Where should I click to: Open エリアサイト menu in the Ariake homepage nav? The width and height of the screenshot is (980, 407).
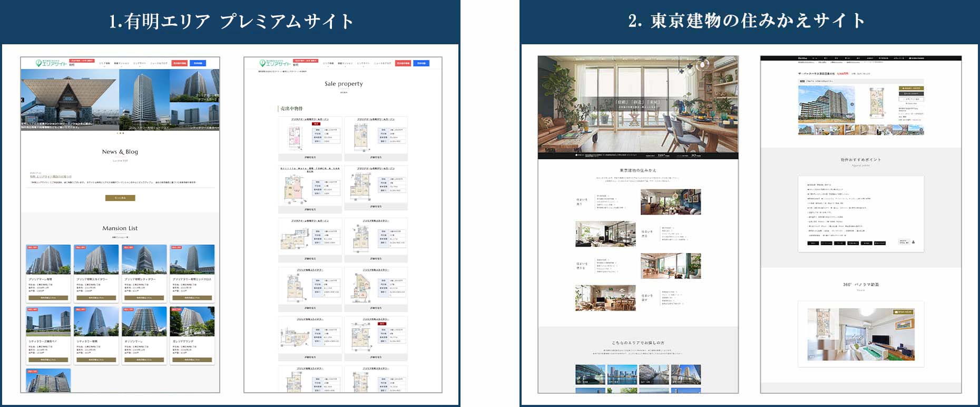(x=140, y=63)
